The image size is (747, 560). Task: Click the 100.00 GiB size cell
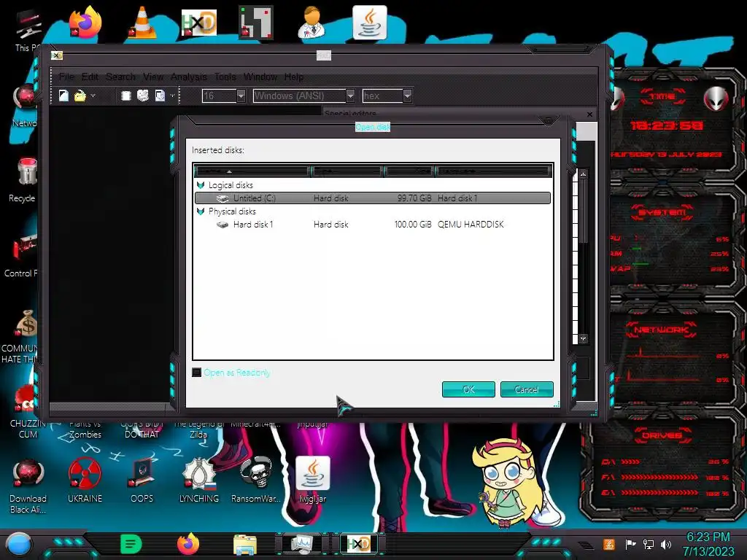point(413,225)
